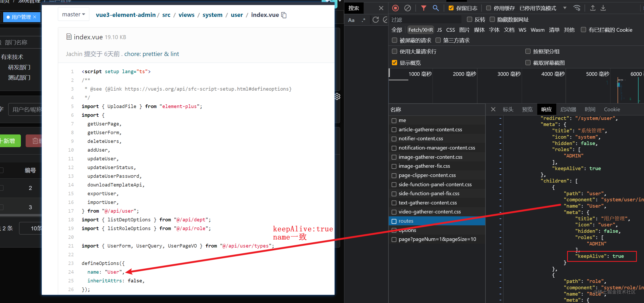Screen dimensions: 644x303
Task: Uncheck the 保留日志 checkbox
Action: [x=451, y=8]
